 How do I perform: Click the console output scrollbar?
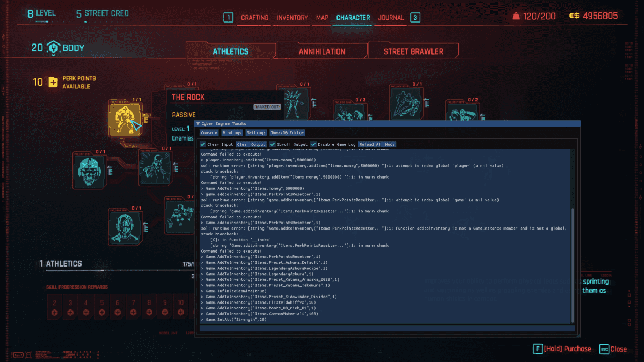coord(572,265)
